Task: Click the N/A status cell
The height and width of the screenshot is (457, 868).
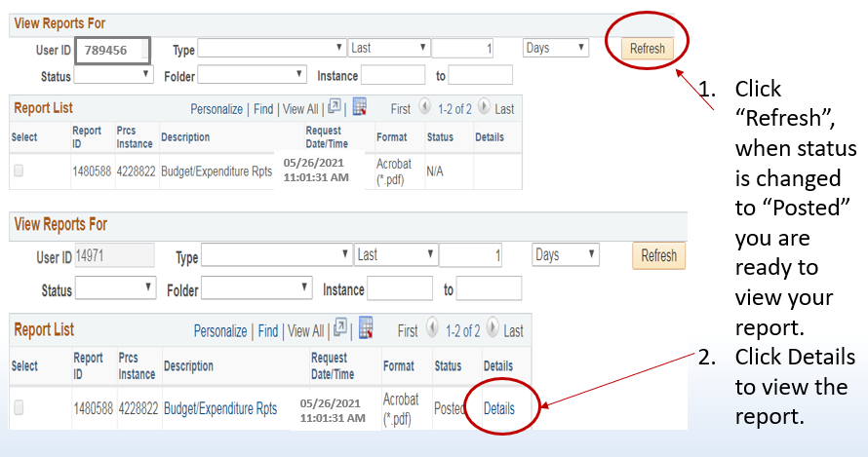Action: [x=435, y=171]
